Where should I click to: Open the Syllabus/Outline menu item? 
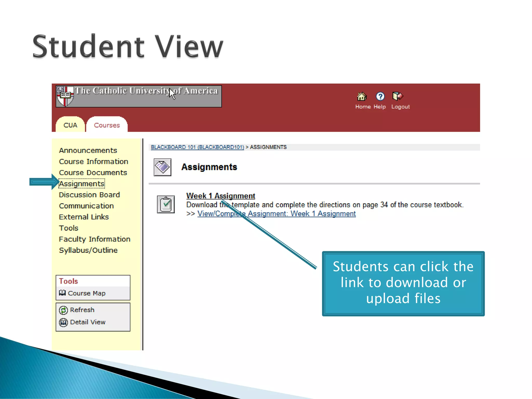(88, 250)
